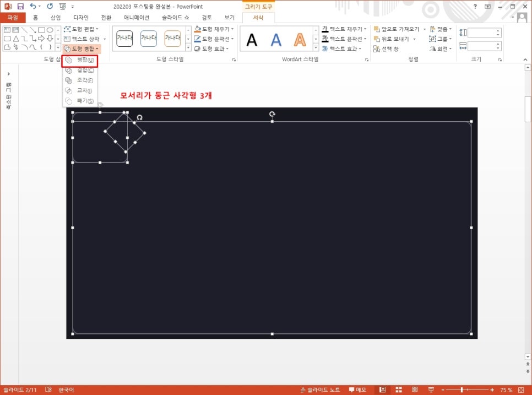This screenshot has width=532, height=395.
Task: Pick the triangle shape in gallery
Action: [15, 39]
